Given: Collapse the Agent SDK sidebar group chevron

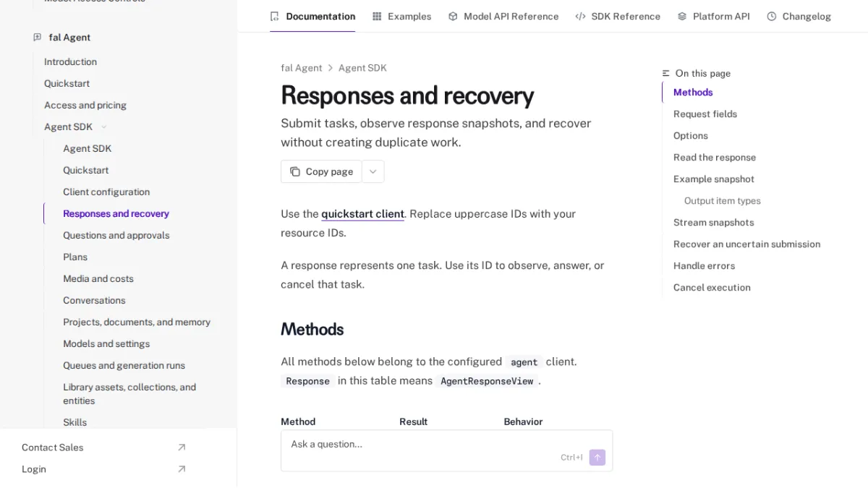Looking at the screenshot, I should (103, 127).
